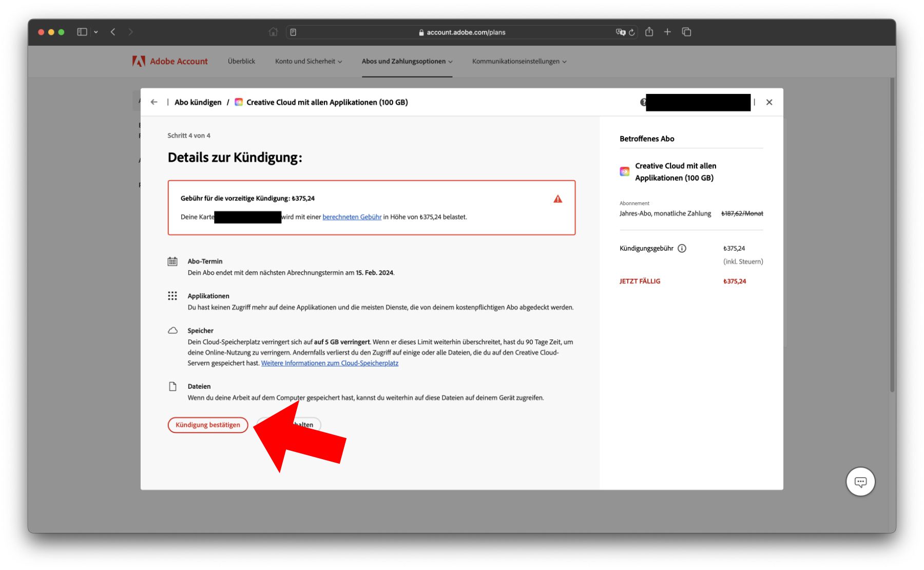Image resolution: width=924 pixels, height=570 pixels.
Task: Confirm cancellation with Kündigung bestätigen
Action: [207, 425]
